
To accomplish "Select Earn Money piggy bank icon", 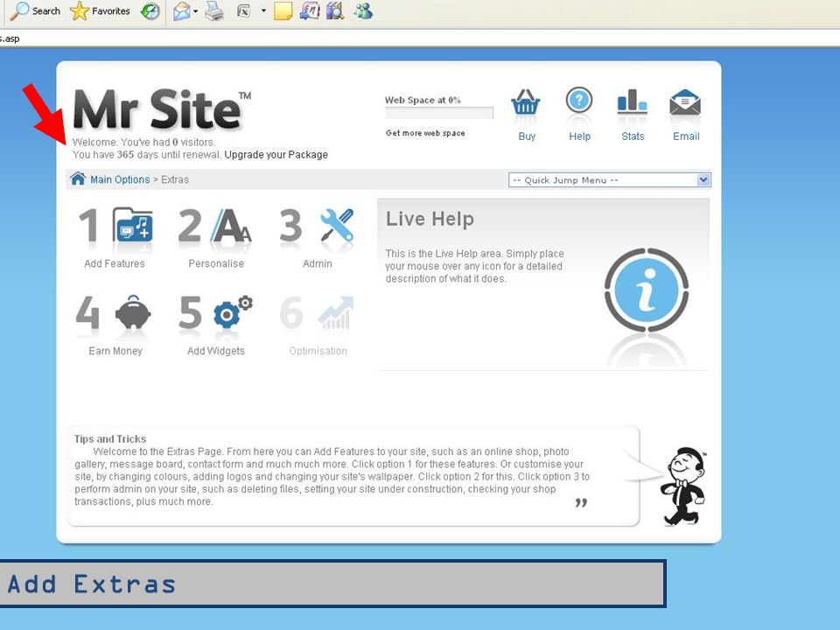I will 133,312.
